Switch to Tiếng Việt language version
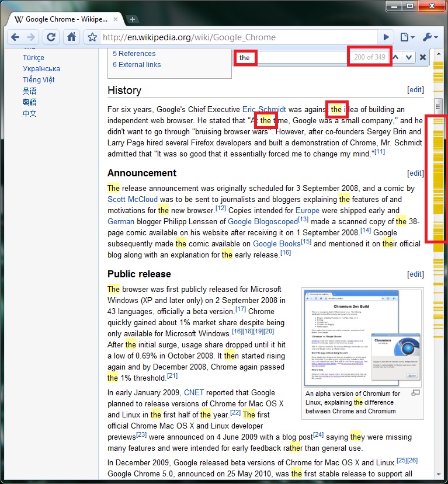The height and width of the screenshot is (484, 448). [x=39, y=80]
